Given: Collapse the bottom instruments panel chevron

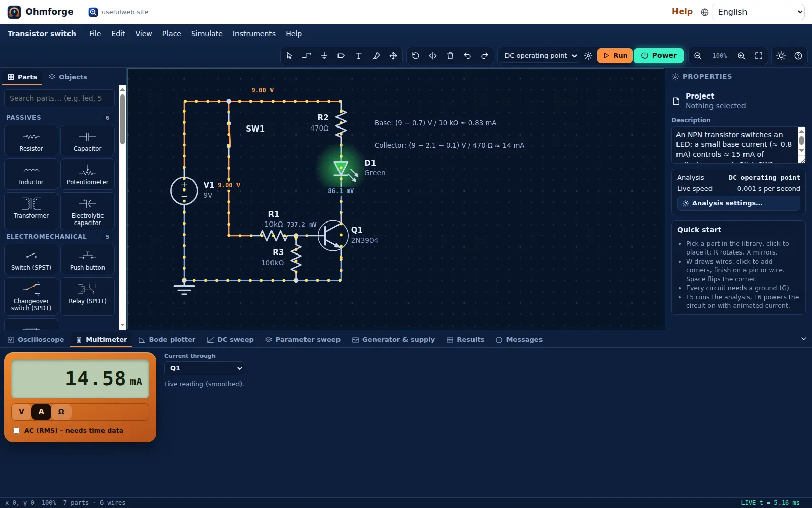Looking at the screenshot, I should click(x=803, y=339).
